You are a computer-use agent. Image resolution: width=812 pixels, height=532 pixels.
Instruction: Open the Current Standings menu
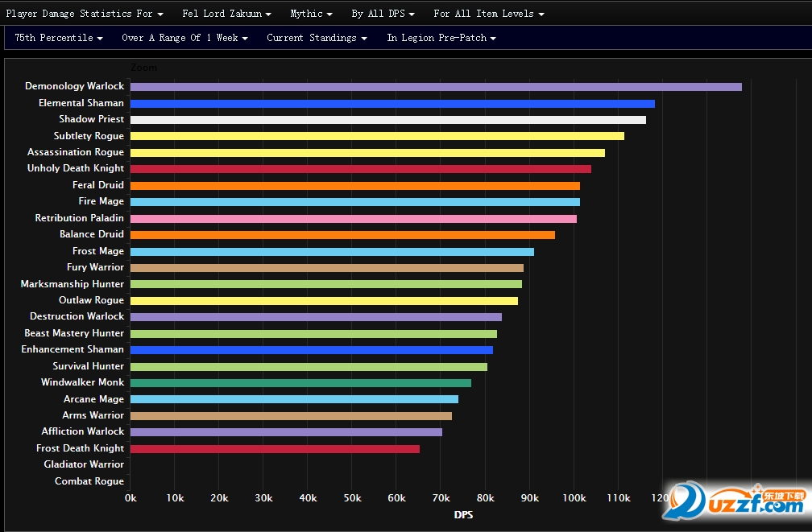[317, 38]
